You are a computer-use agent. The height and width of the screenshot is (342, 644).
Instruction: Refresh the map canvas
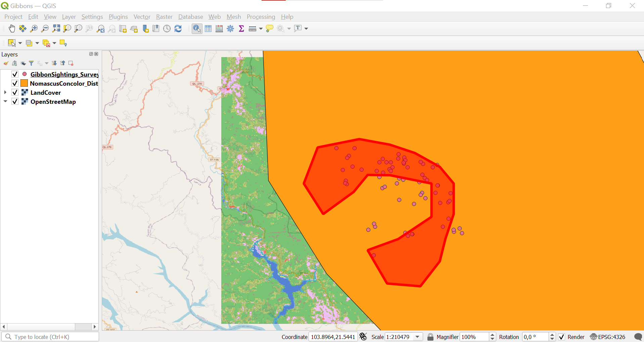[178, 29]
